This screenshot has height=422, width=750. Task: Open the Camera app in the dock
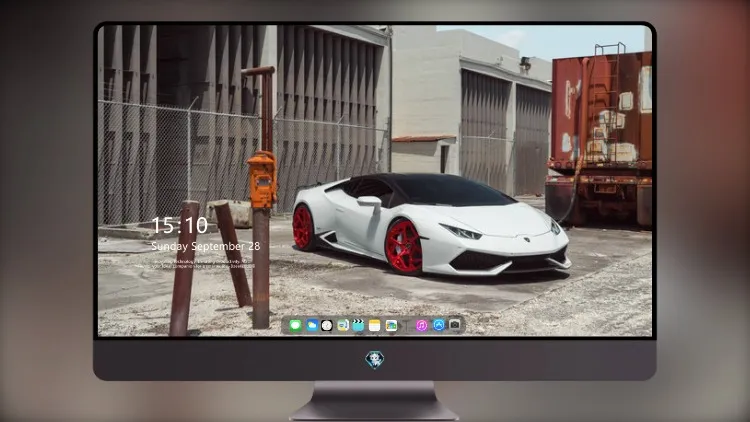pyautogui.click(x=455, y=325)
